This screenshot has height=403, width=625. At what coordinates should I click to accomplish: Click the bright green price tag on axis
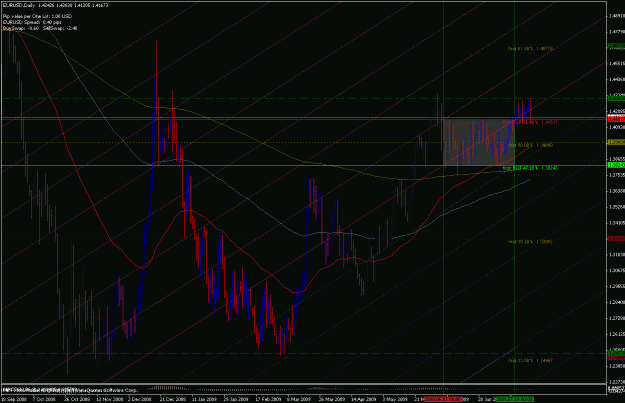click(616, 165)
